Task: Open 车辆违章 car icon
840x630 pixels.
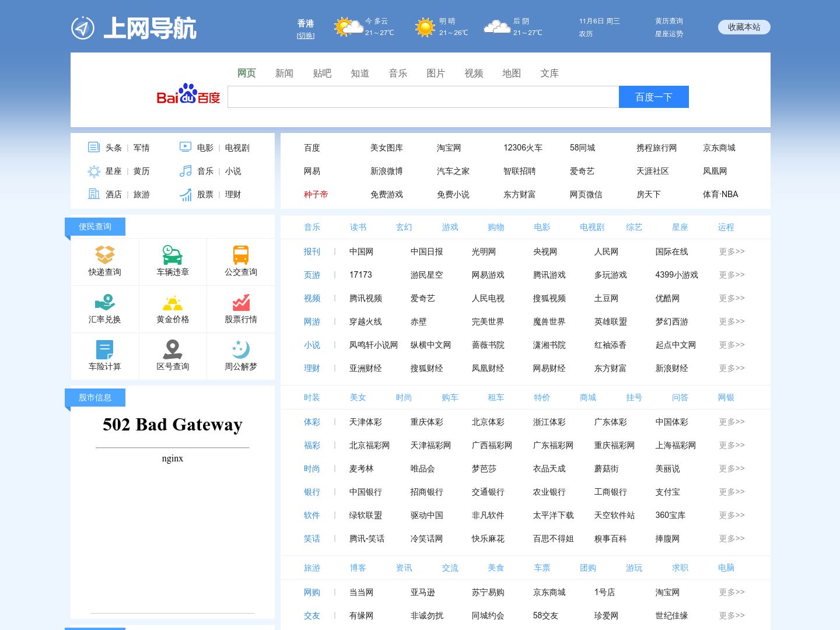Action: pyautogui.click(x=173, y=254)
